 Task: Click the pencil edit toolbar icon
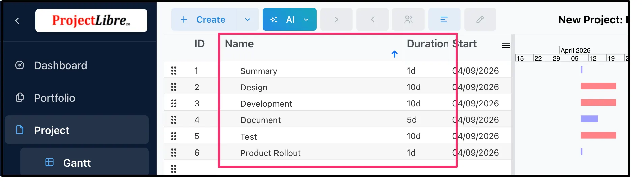[480, 20]
